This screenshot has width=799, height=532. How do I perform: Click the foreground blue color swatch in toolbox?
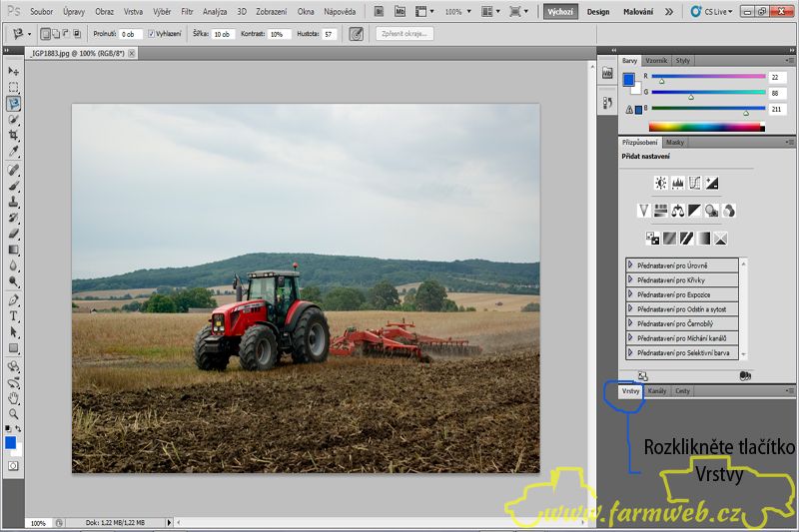point(11,442)
